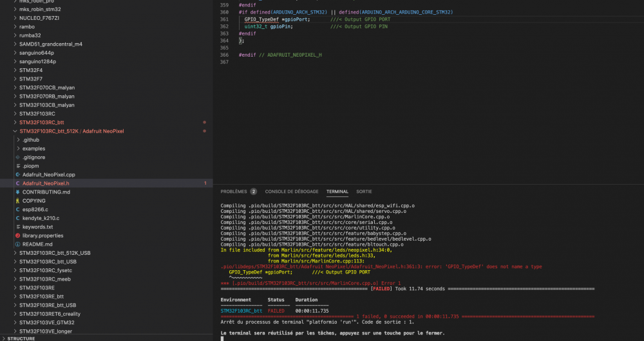Image resolution: width=644 pixels, height=341 pixels.
Task: Switch to the SORTIE tab
Action: pyautogui.click(x=364, y=192)
